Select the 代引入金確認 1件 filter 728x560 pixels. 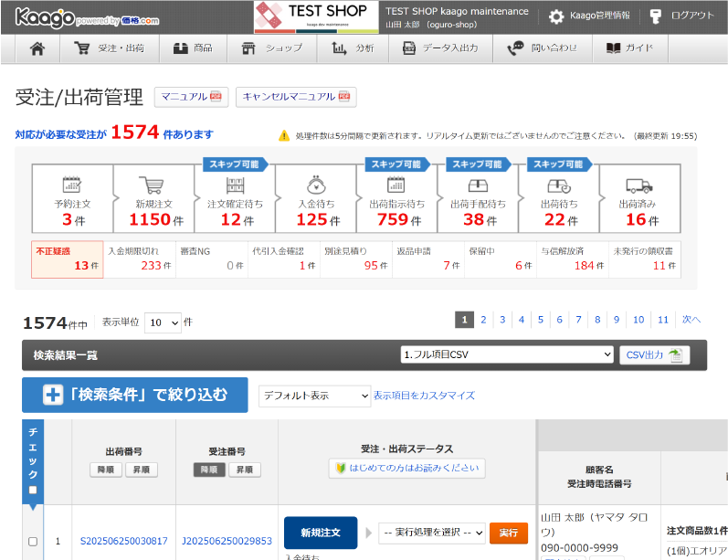(284, 259)
